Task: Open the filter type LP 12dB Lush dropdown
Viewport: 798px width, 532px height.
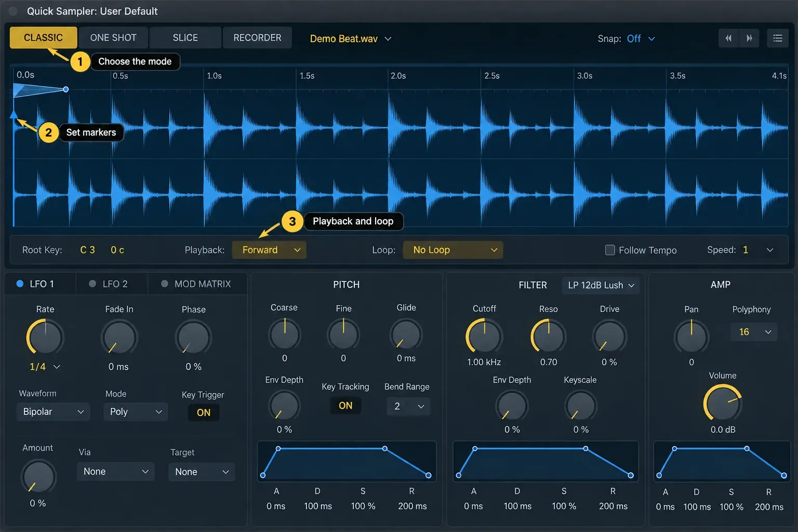Action: click(601, 285)
